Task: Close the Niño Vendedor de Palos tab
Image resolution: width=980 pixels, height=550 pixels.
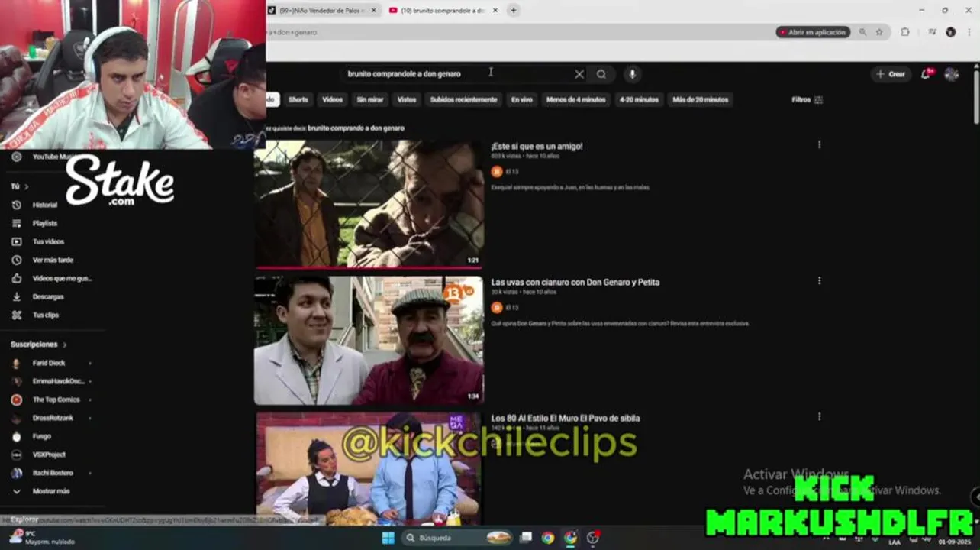Action: click(374, 10)
